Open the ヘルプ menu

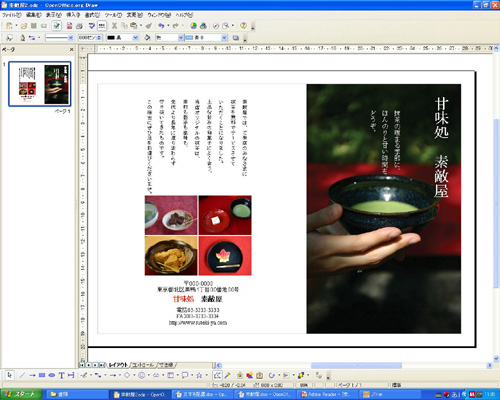point(184,15)
